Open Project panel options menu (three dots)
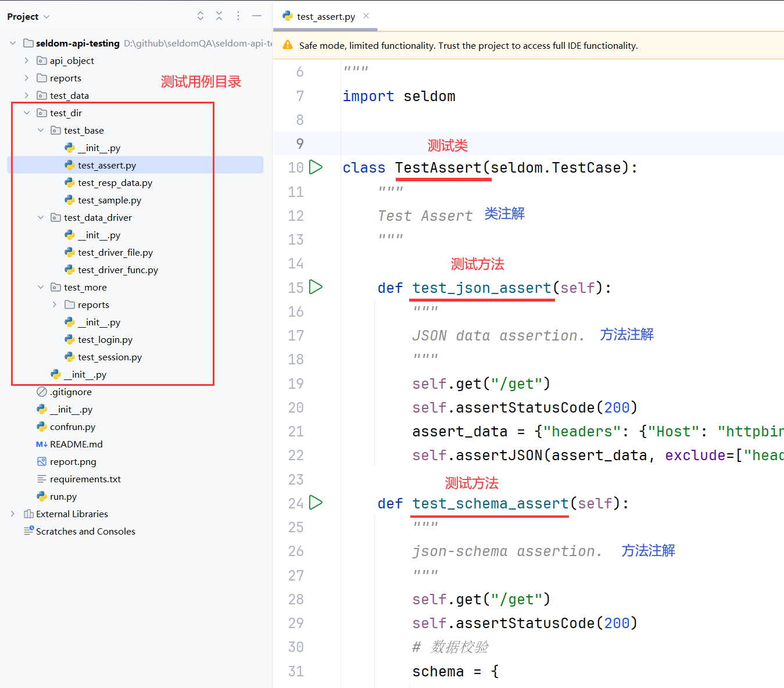This screenshot has width=784, height=688. coord(238,16)
